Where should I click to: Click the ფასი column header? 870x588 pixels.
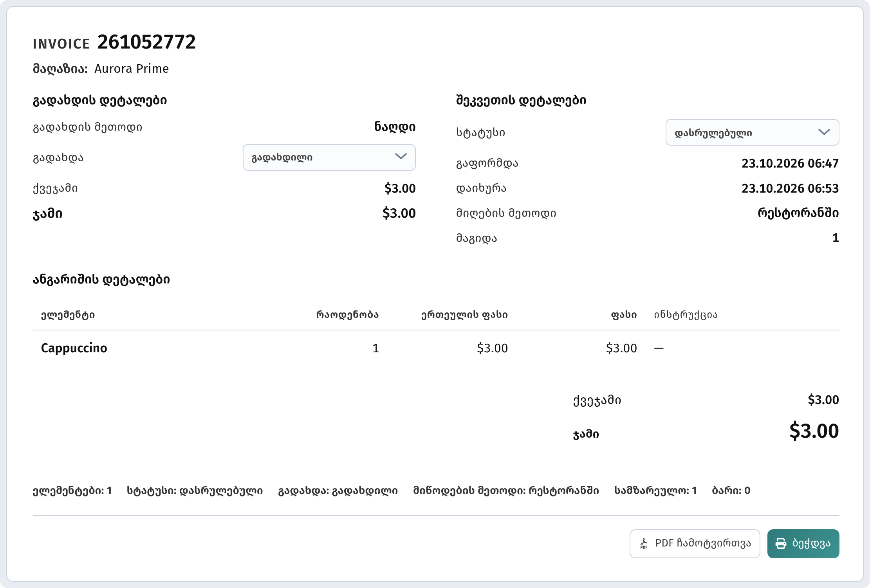coord(624,315)
